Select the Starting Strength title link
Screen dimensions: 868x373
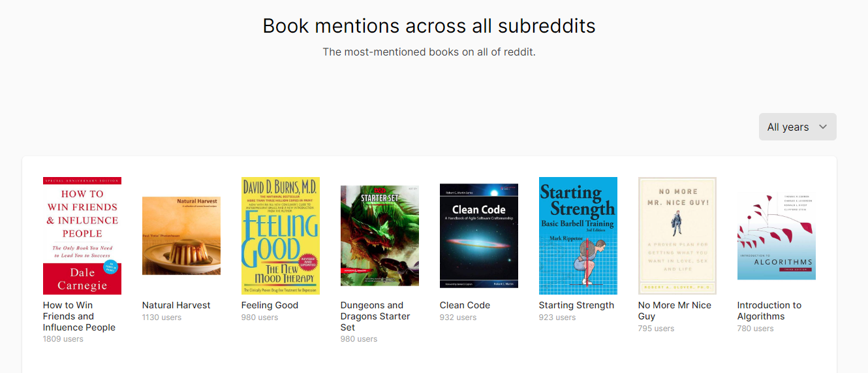click(x=576, y=305)
